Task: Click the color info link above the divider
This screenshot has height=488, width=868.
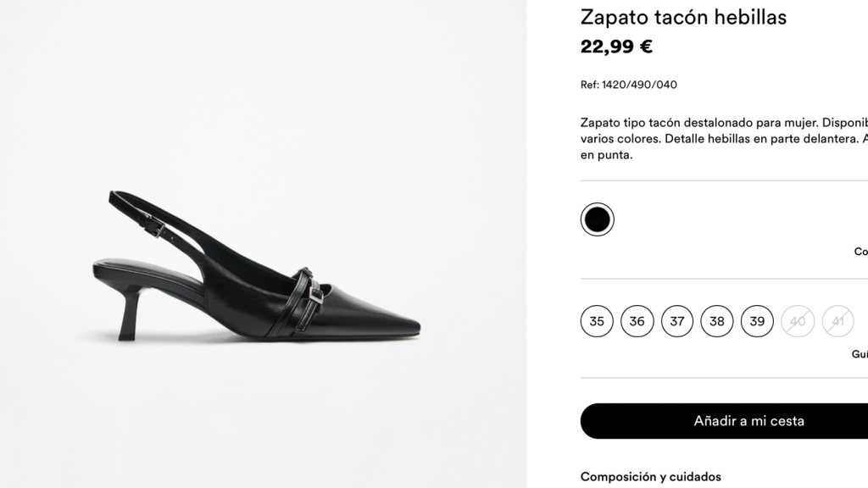Action: tap(860, 252)
